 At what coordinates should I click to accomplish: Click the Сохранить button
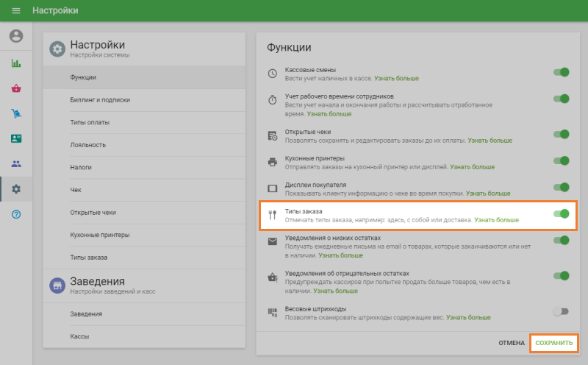click(x=554, y=343)
